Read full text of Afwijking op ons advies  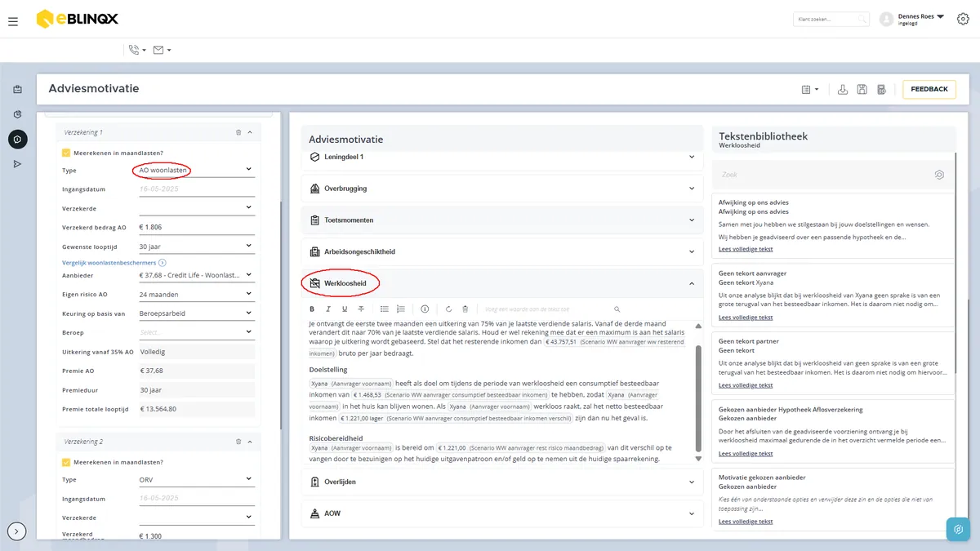tap(746, 249)
